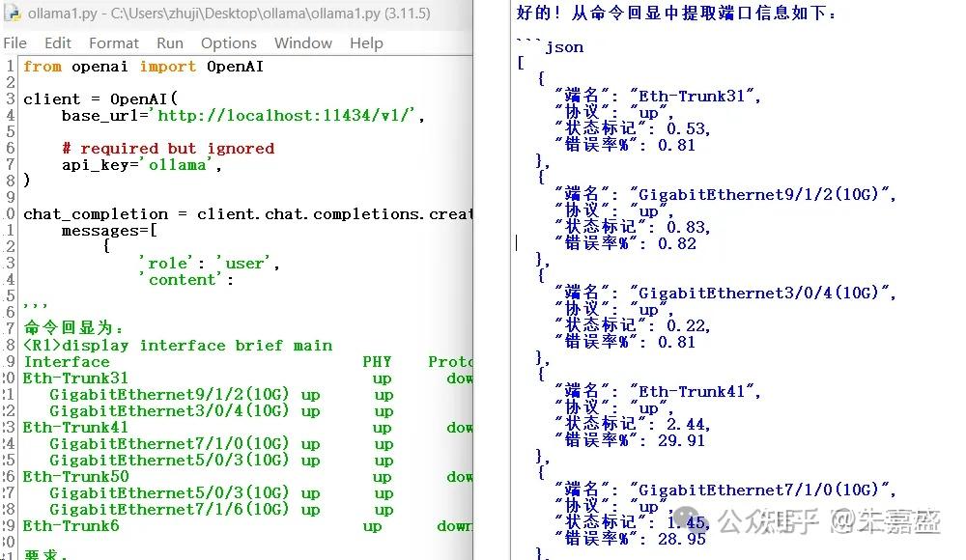
Task: Click the ```json line in output
Action: [551, 46]
